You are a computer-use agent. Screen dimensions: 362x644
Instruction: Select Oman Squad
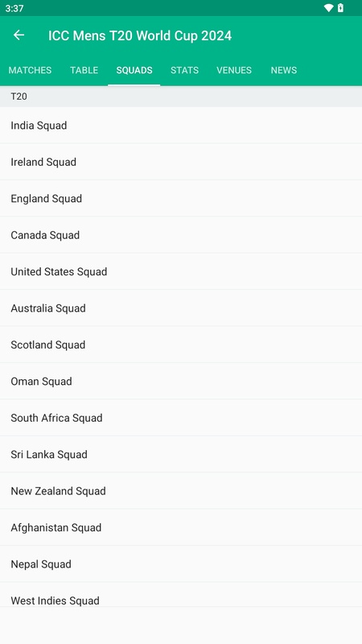point(181,381)
